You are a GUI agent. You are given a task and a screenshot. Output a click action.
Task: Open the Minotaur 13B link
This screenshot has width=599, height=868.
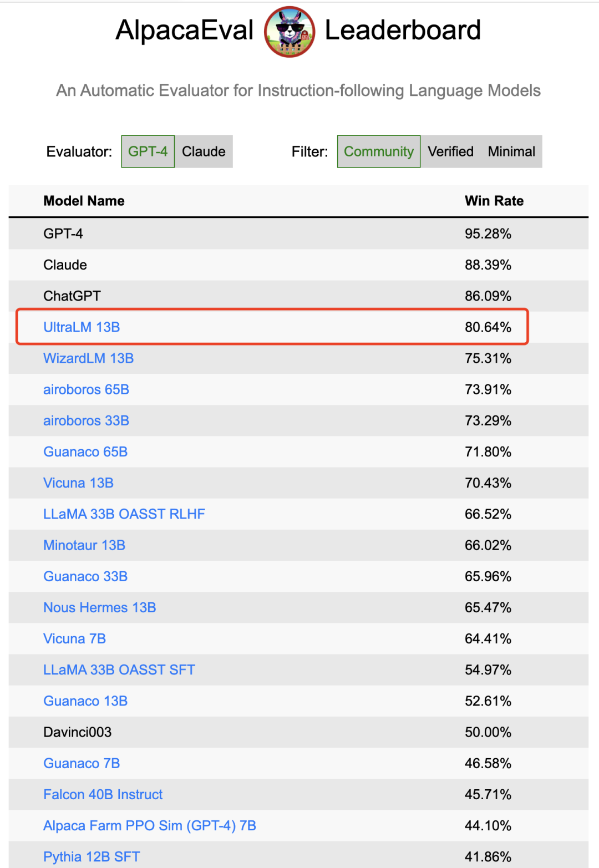[x=84, y=545]
